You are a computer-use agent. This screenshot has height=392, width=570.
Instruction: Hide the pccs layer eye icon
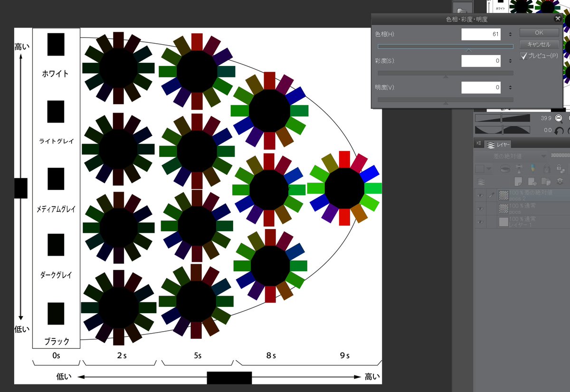(x=480, y=209)
